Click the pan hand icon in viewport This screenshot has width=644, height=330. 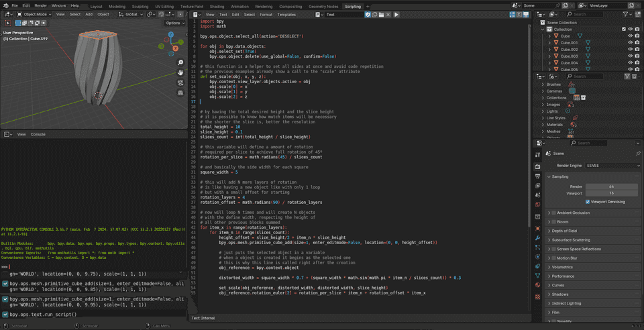tap(180, 72)
